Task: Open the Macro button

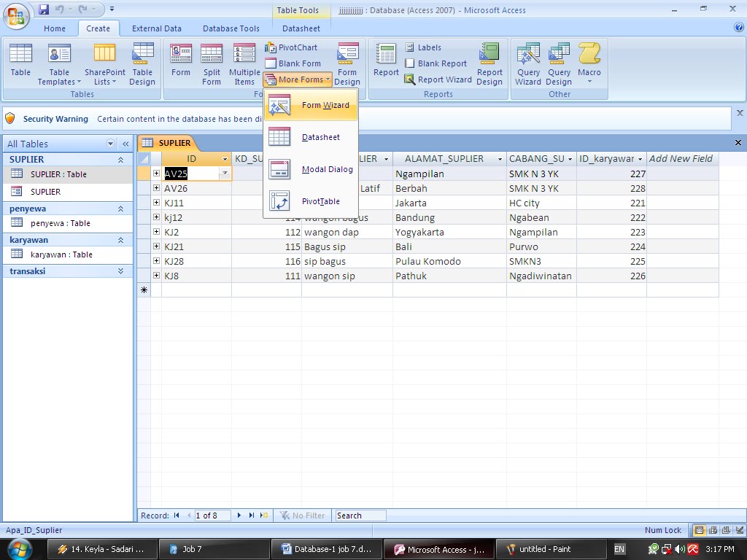Action: tap(589, 63)
